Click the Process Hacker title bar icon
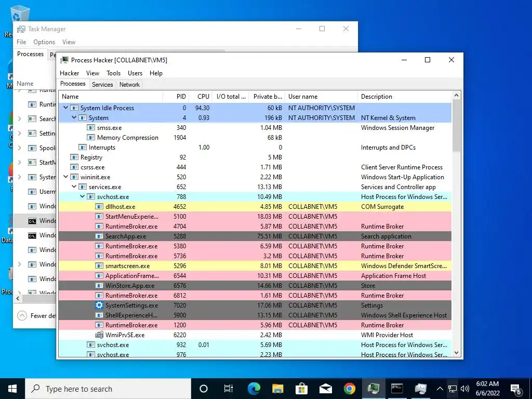Image resolution: width=532 pixels, height=399 pixels. 64,60
